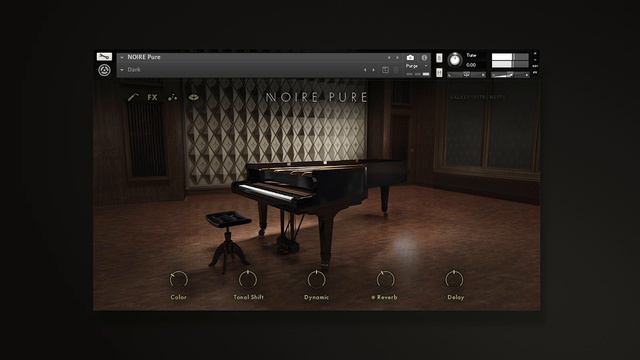Load the previous snapshot before Dark

click(x=365, y=70)
